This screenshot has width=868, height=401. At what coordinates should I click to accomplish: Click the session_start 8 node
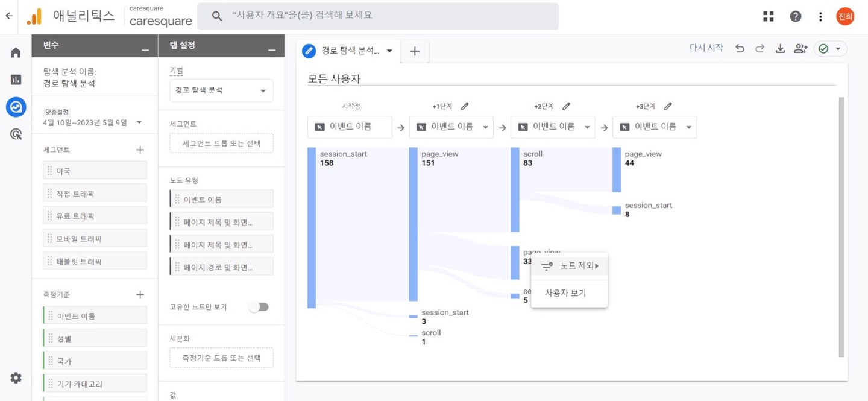(x=617, y=210)
